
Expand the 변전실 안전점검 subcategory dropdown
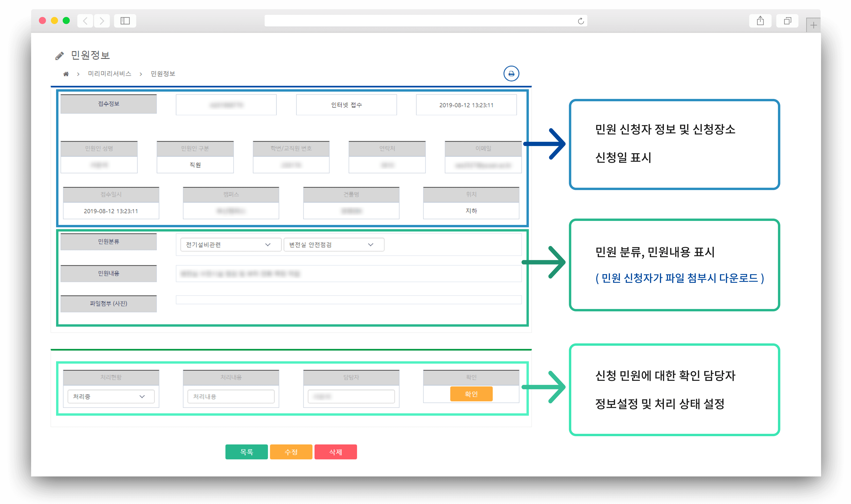[x=334, y=244]
